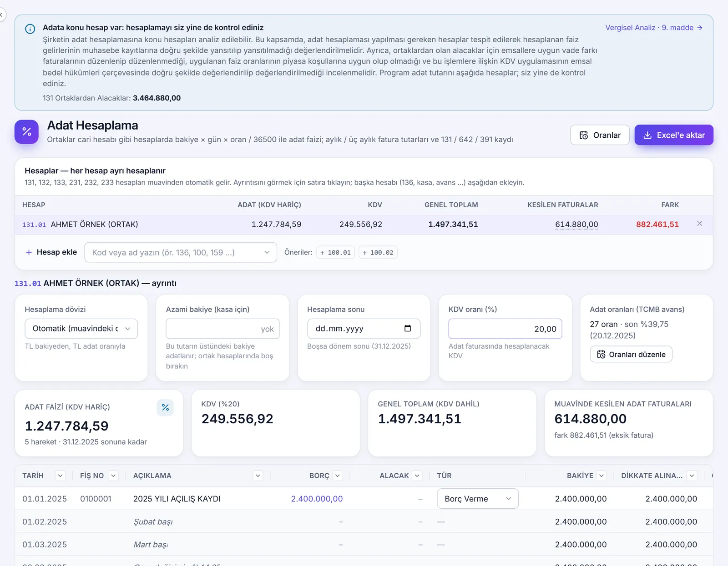Screen dimensions: 728x566
Task: Open the TARİH column filter dropdown
Action: [x=60, y=476]
